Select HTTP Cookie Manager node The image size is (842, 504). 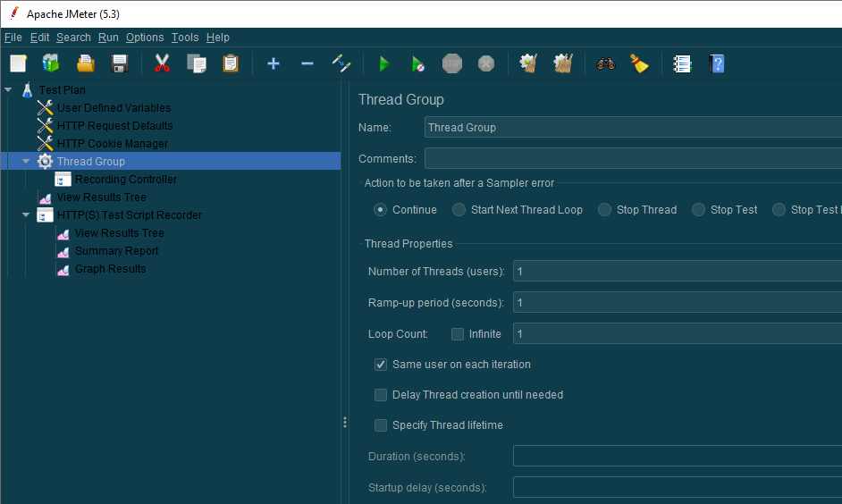(103, 143)
